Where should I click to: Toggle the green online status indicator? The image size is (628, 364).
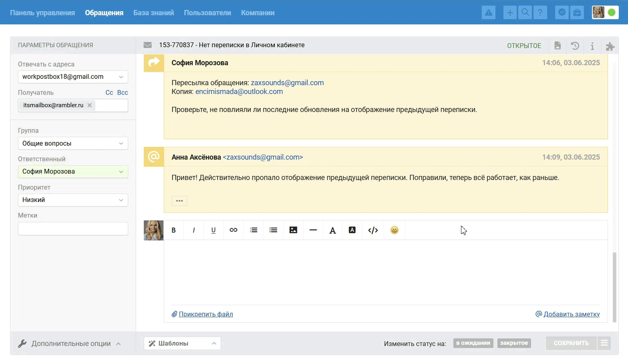tap(612, 12)
